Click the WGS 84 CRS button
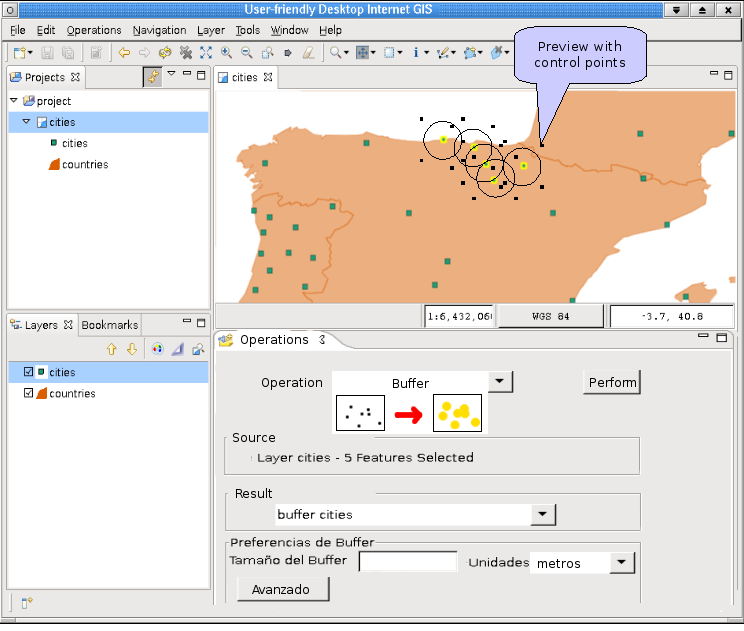The height and width of the screenshot is (631, 744). point(550,316)
